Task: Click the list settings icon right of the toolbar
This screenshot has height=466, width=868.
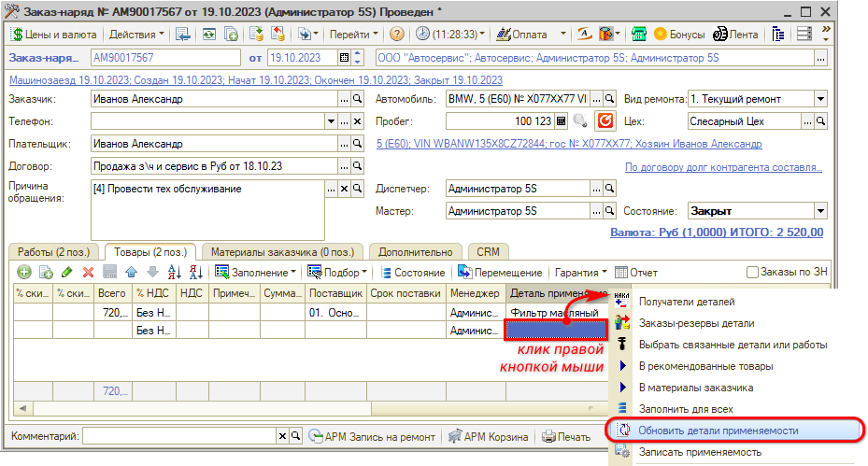Action: click(x=804, y=35)
